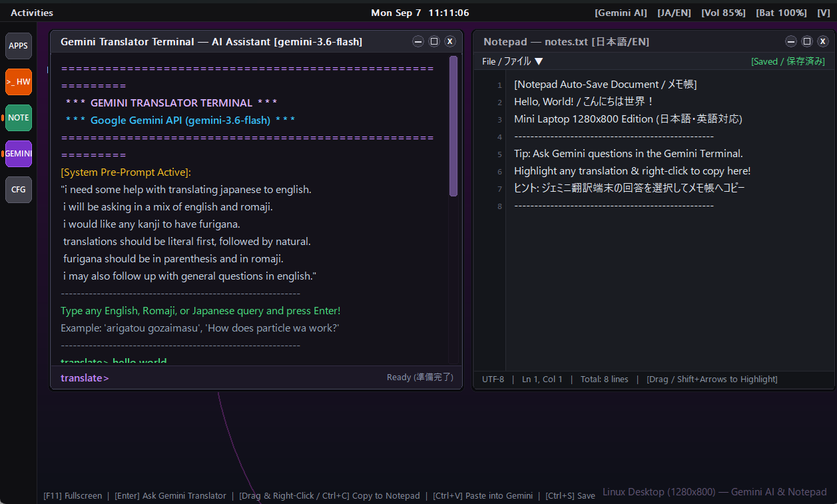Switch input via [JA/EN] indicator
Viewport: 837px width, 504px height.
pyautogui.click(x=675, y=13)
